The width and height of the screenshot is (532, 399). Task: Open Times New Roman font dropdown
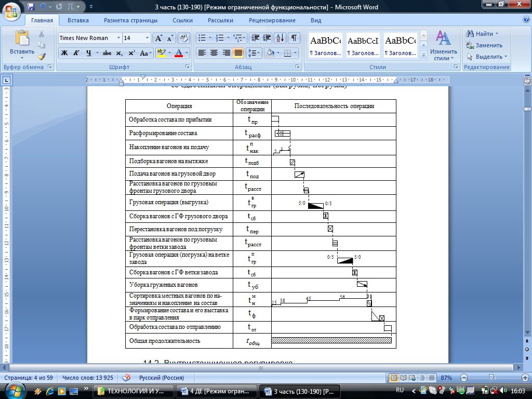click(118, 38)
